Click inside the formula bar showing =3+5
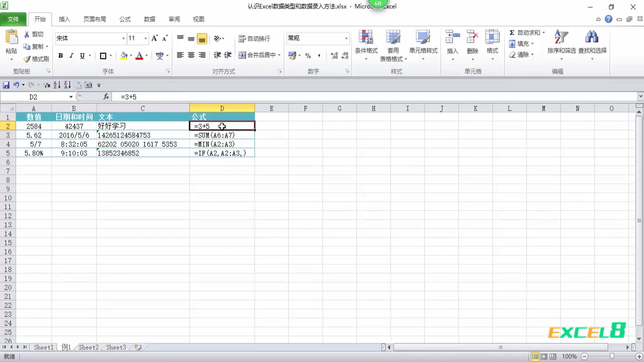The image size is (644, 362). tap(168, 97)
